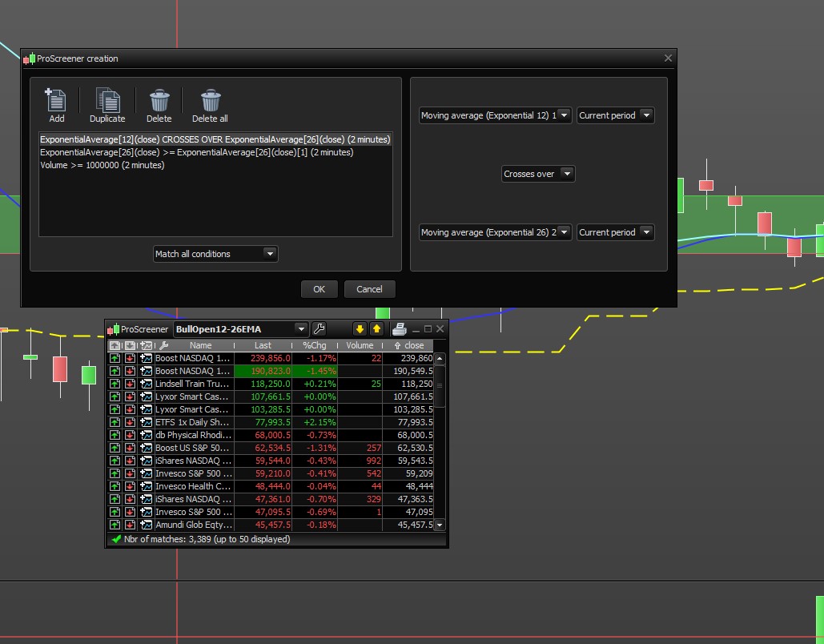Click the Duplicate condition icon
The image size is (824, 644).
coord(108,100)
